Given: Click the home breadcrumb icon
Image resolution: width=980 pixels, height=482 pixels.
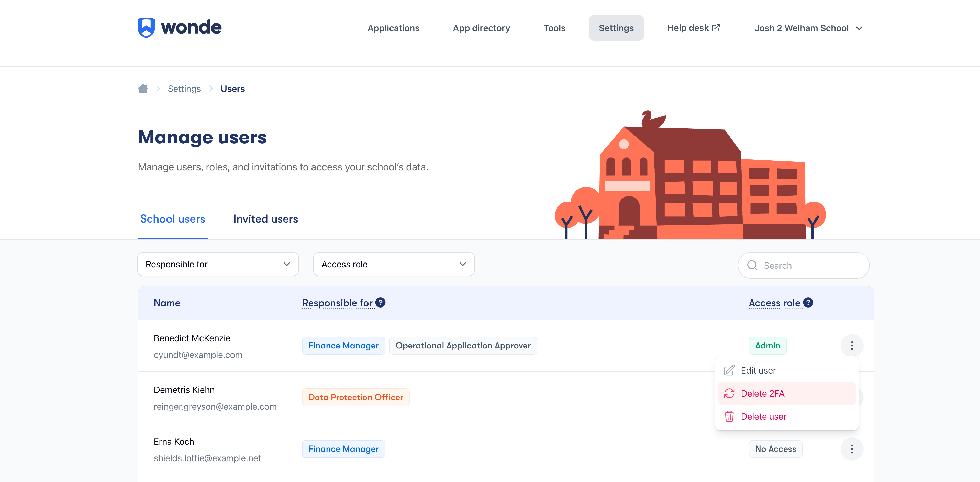Looking at the screenshot, I should (x=143, y=89).
